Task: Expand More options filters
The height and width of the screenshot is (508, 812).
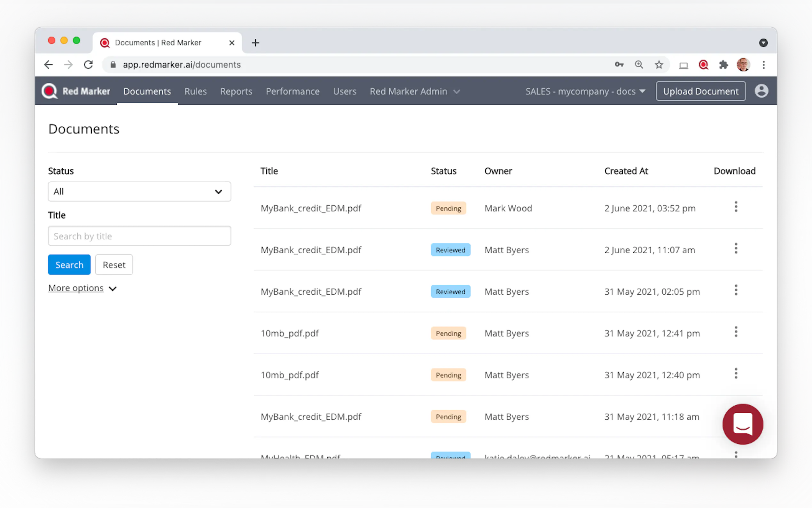Action: [x=82, y=288]
